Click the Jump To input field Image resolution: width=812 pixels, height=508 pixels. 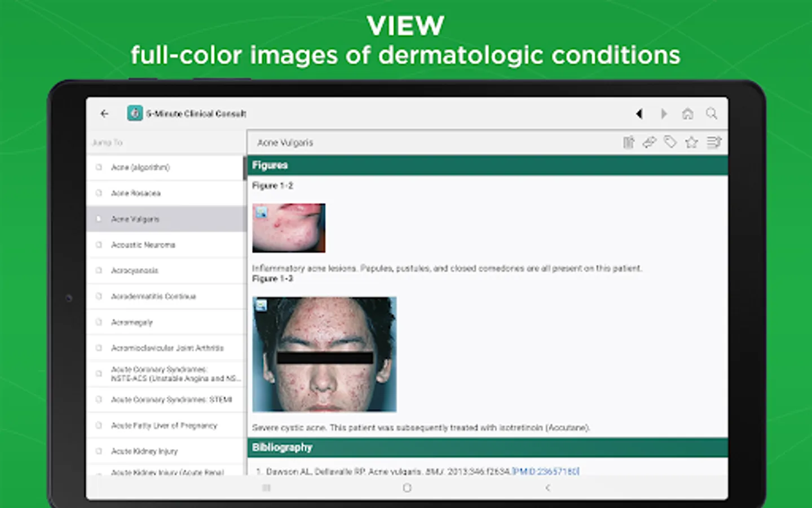(x=166, y=142)
